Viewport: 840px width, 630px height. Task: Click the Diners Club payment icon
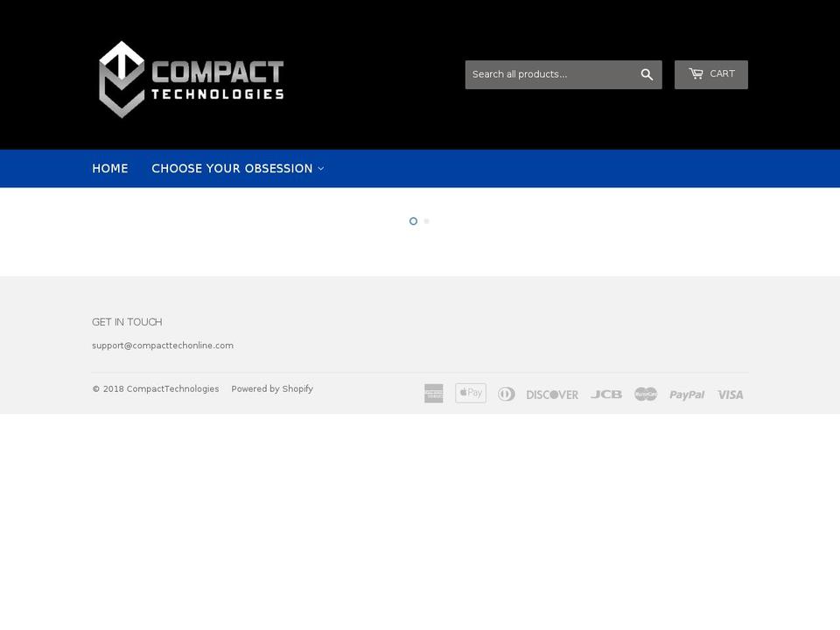507,395
